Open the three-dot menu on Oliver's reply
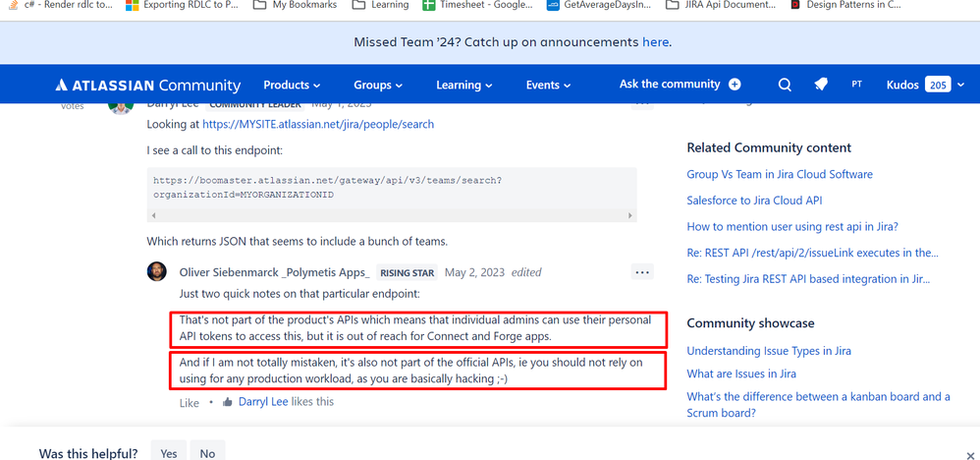Screen dimensions: 980x460 pyautogui.click(x=642, y=272)
